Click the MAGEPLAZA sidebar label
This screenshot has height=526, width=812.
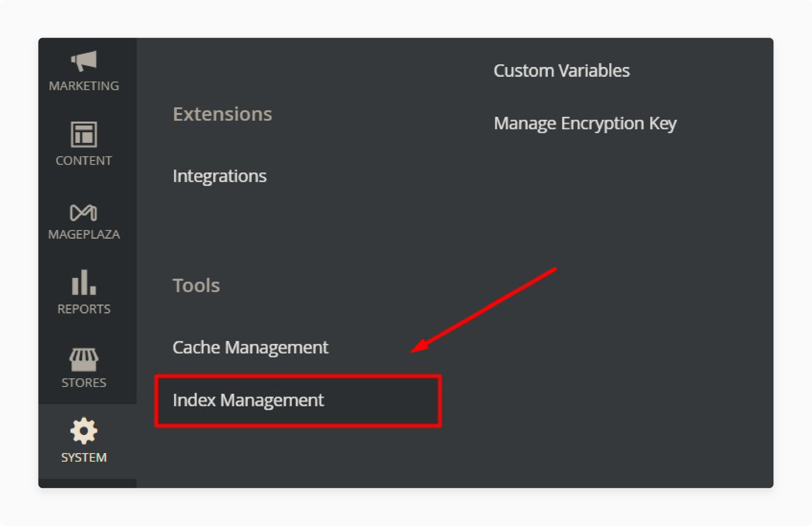84,235
